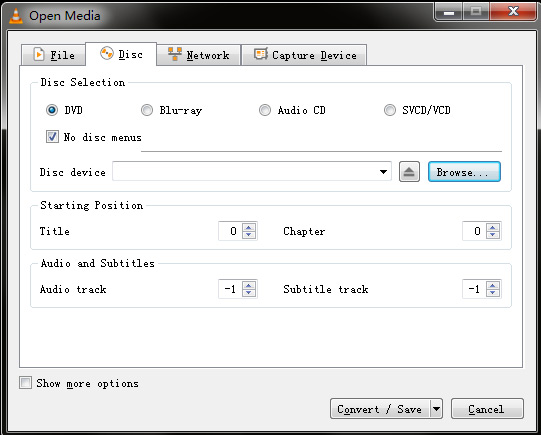Screen dimensions: 541x435
Task: Click the "Disc Selection" group label
Action: (x=83, y=82)
